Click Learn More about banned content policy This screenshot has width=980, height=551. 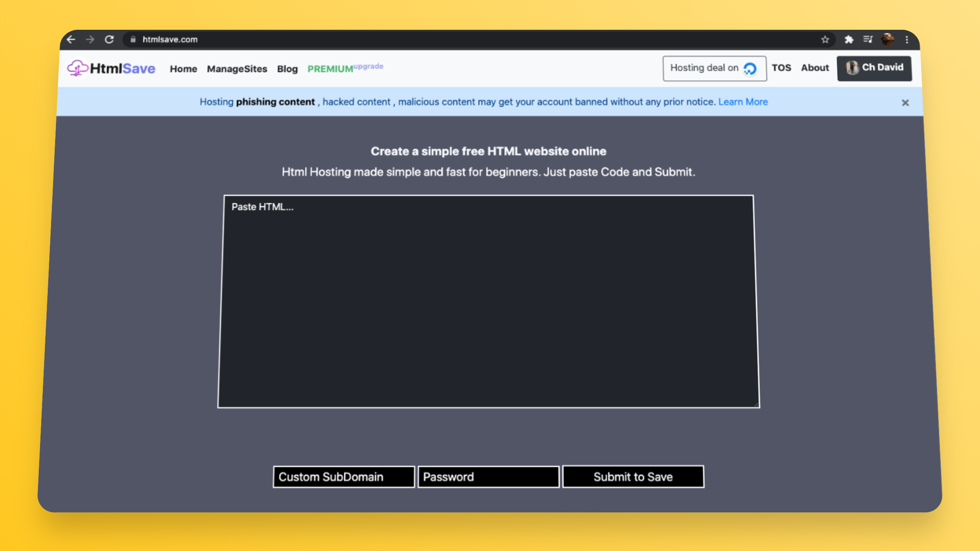click(742, 102)
